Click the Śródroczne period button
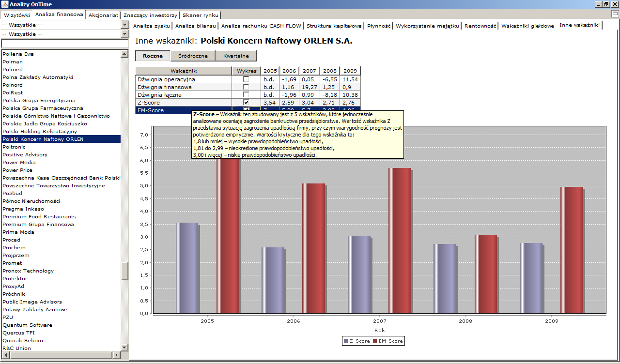 (193, 56)
